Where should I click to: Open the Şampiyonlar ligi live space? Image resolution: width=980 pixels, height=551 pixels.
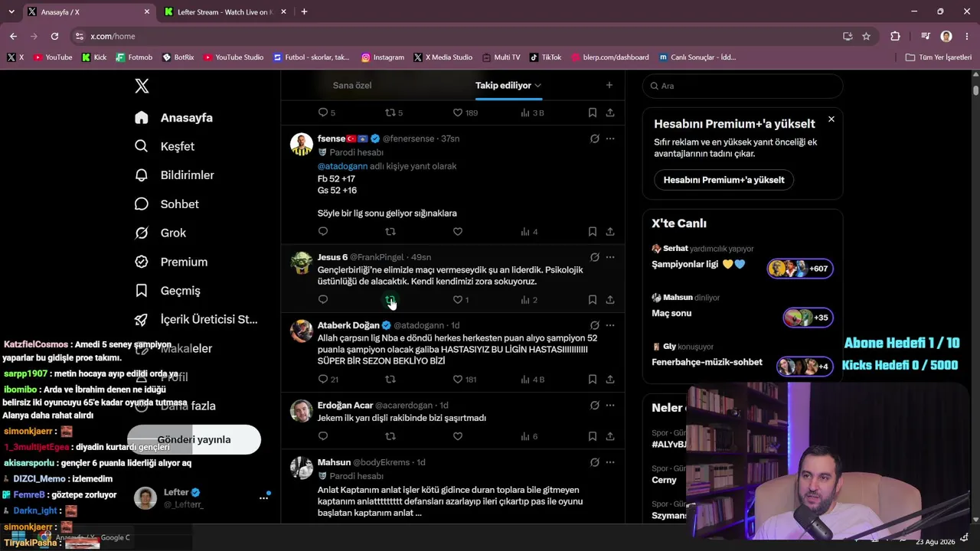743,265
